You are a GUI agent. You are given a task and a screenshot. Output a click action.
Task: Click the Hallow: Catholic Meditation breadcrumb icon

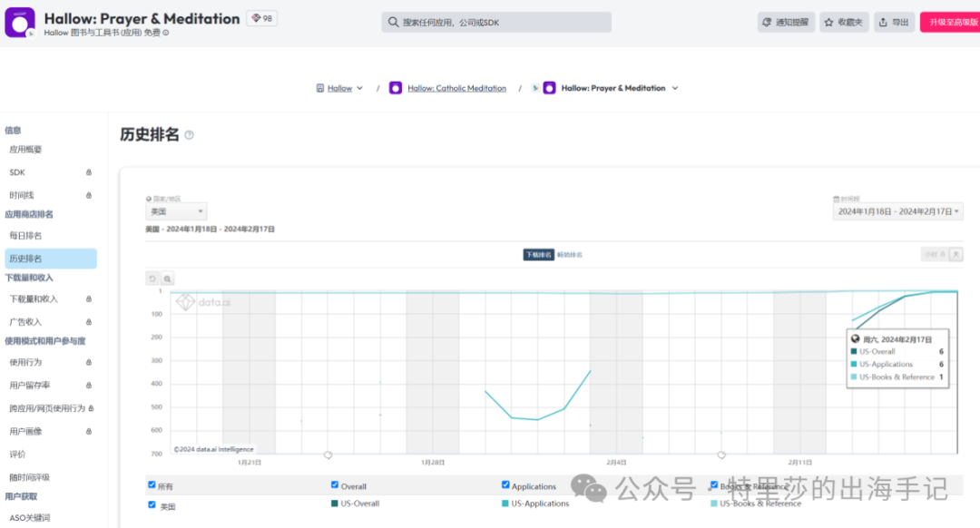click(x=396, y=88)
